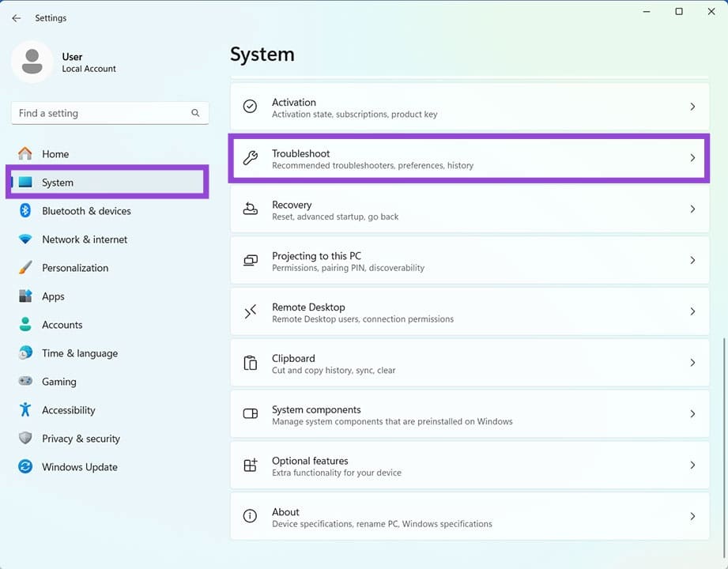The width and height of the screenshot is (728, 569).
Task: Click the back arrow
Action: click(16, 18)
